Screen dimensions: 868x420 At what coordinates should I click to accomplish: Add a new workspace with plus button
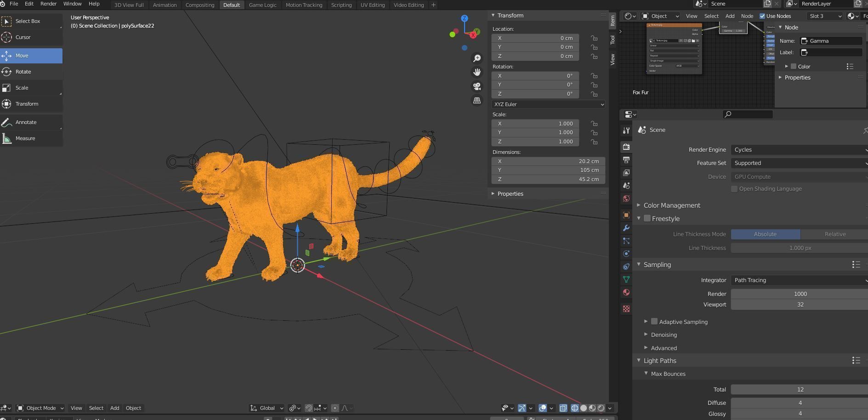433,5
